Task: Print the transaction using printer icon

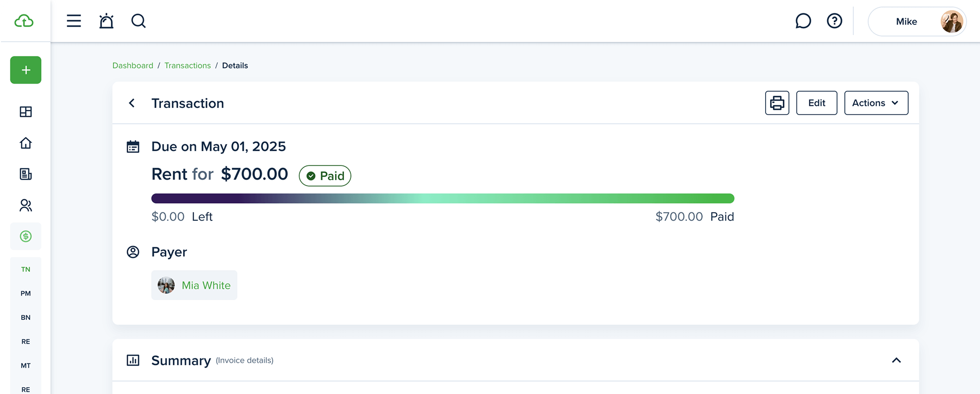Action: pos(777,103)
